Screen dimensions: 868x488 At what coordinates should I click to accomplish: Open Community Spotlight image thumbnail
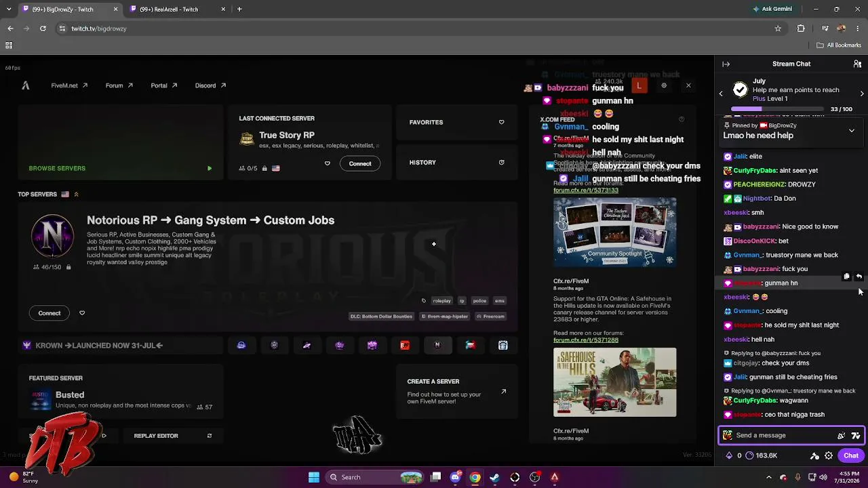click(x=614, y=232)
